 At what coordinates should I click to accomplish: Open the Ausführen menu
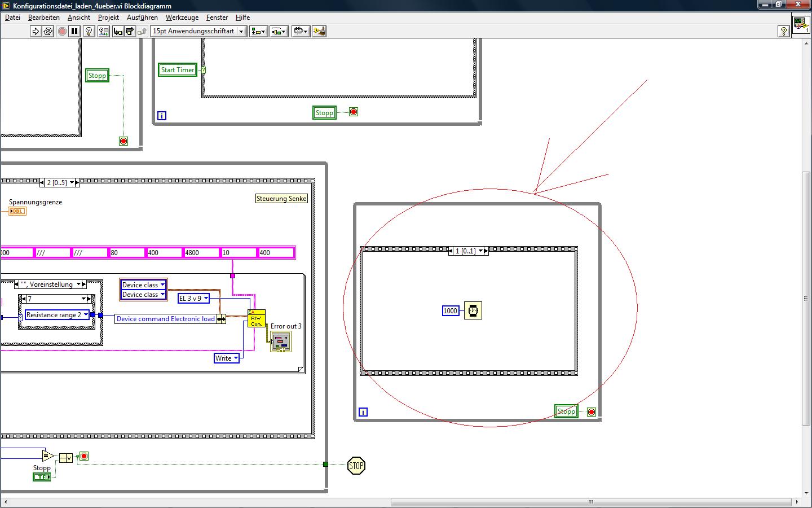tap(142, 17)
